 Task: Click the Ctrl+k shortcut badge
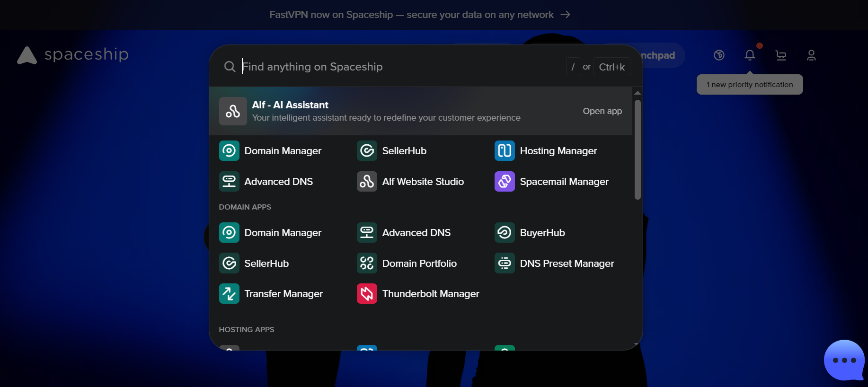[x=611, y=67]
